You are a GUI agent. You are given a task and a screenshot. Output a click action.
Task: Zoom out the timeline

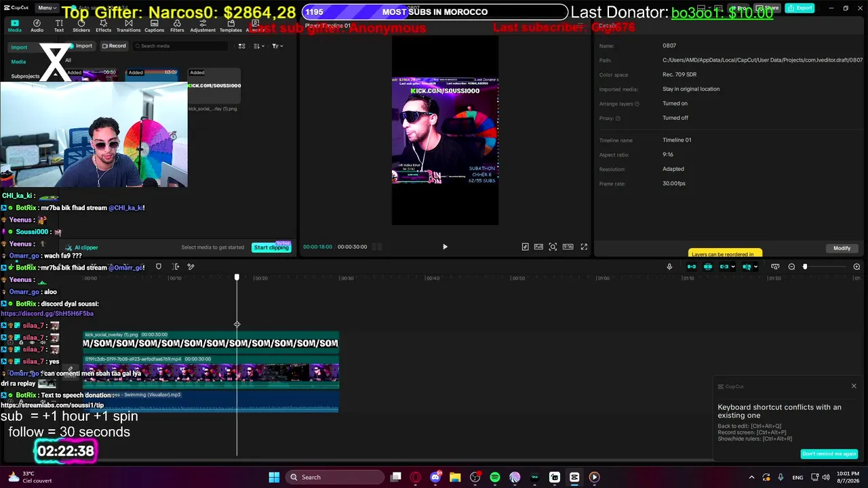791,267
